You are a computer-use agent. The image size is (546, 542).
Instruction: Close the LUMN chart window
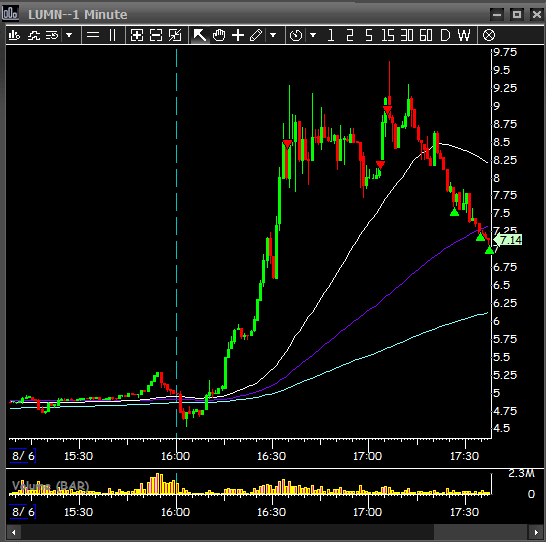pos(537,15)
